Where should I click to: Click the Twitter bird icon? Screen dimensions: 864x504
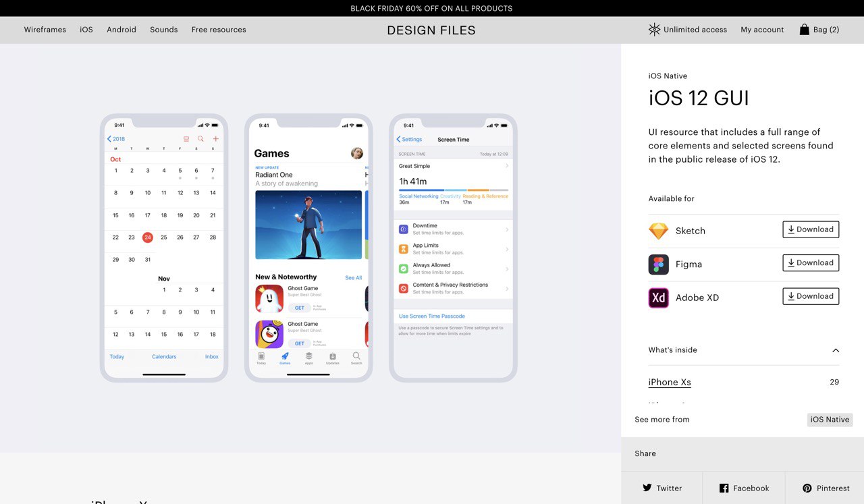coord(647,488)
